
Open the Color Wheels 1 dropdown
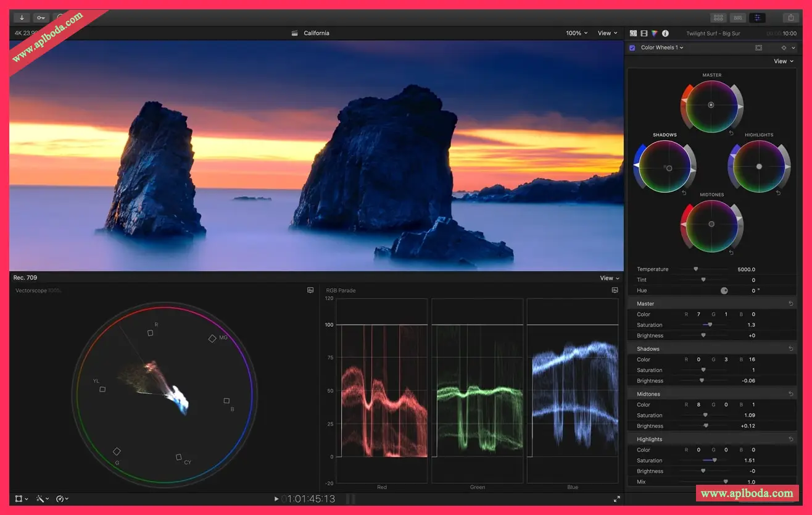pyautogui.click(x=662, y=48)
